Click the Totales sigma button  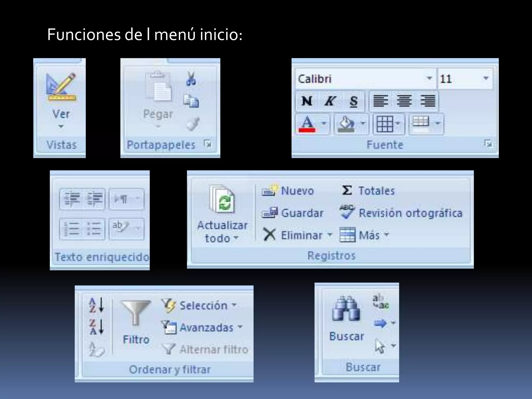coord(368,190)
